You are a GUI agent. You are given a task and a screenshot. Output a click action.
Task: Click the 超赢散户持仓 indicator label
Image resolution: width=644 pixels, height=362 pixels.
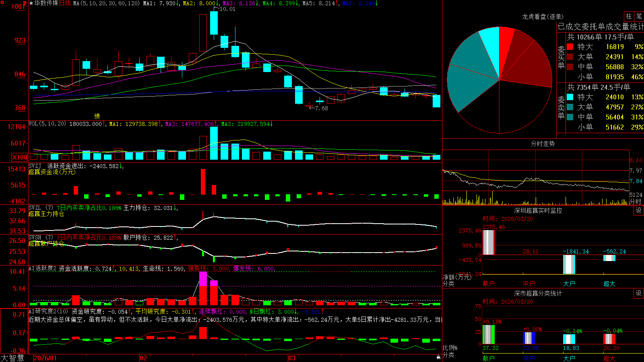point(46,243)
